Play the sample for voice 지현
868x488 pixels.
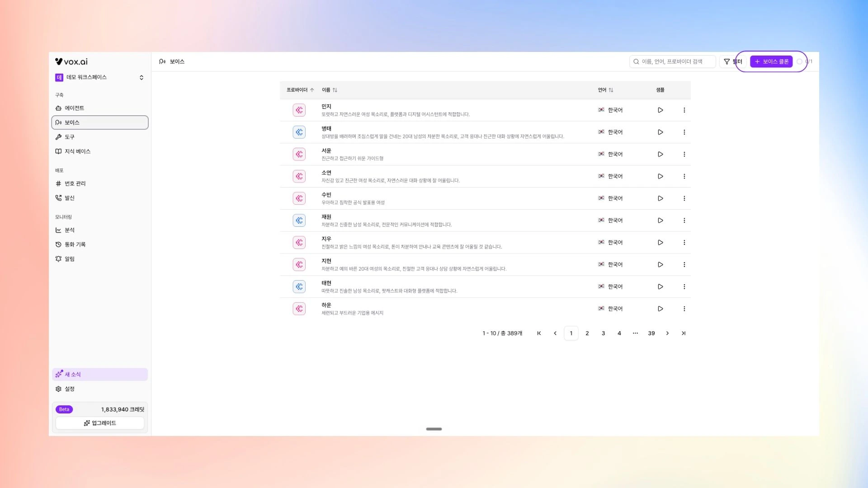(x=660, y=265)
